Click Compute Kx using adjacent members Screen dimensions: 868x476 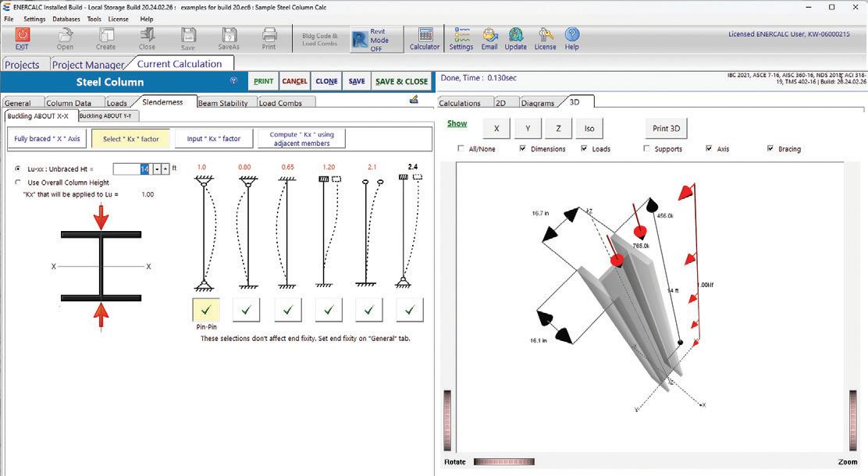[x=302, y=138]
